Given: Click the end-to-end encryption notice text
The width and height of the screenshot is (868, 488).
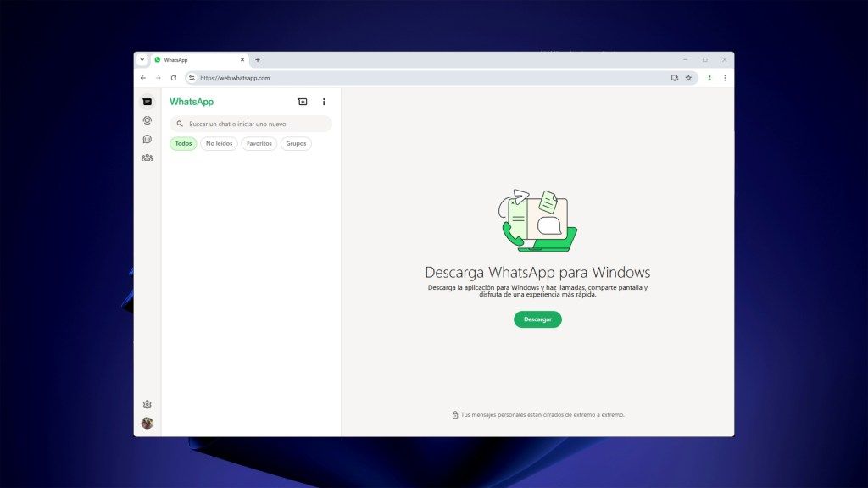Looking at the screenshot, I should coord(542,414).
